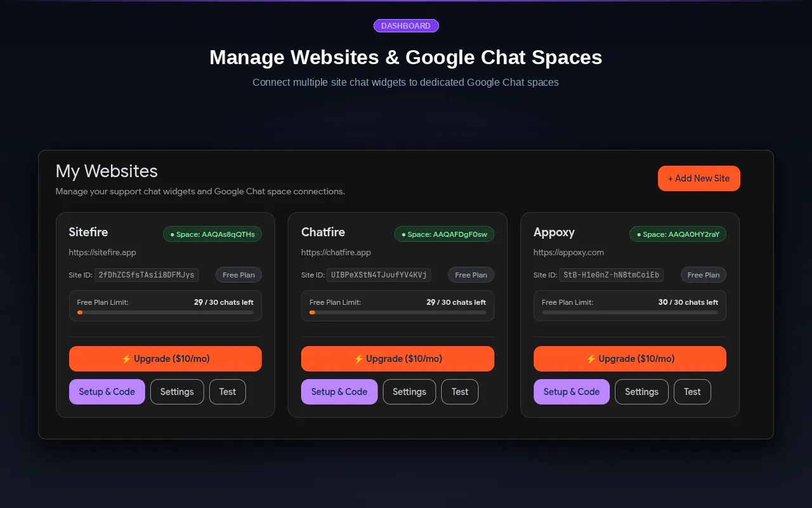The image size is (812, 508).
Task: Select Appoxy site ID StB-H1eGnZ-hN8tmCoiEb
Action: [x=611, y=275]
